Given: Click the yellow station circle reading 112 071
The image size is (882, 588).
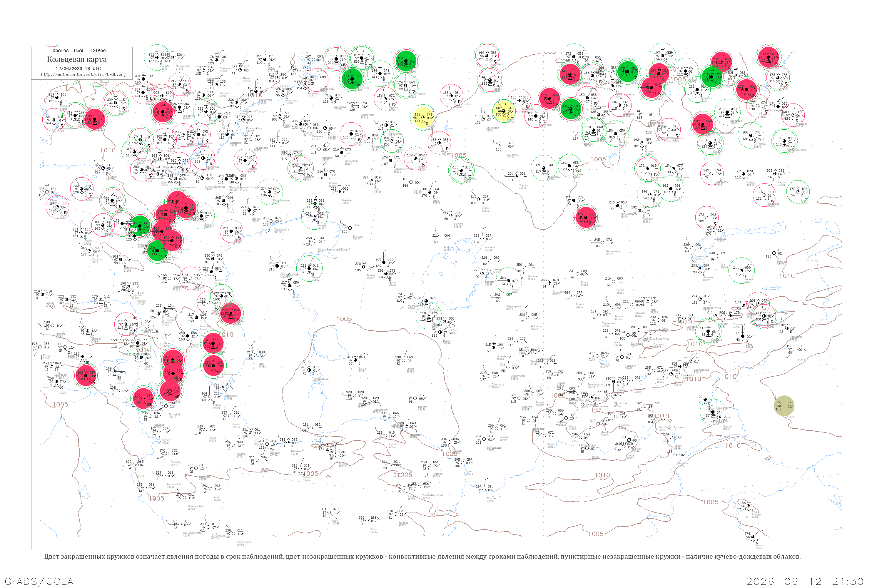Looking at the screenshot, I should point(423,117).
